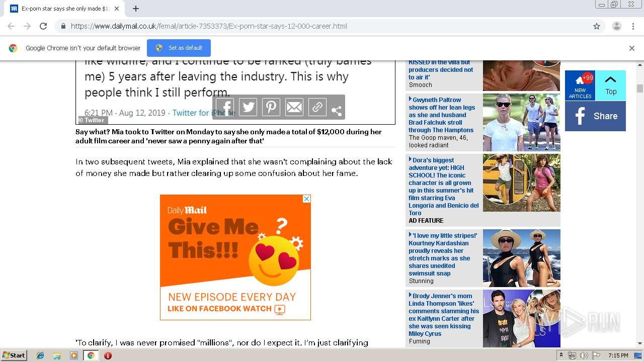Copy article link via chain icon
This screenshot has width=644, height=362.
point(317,107)
